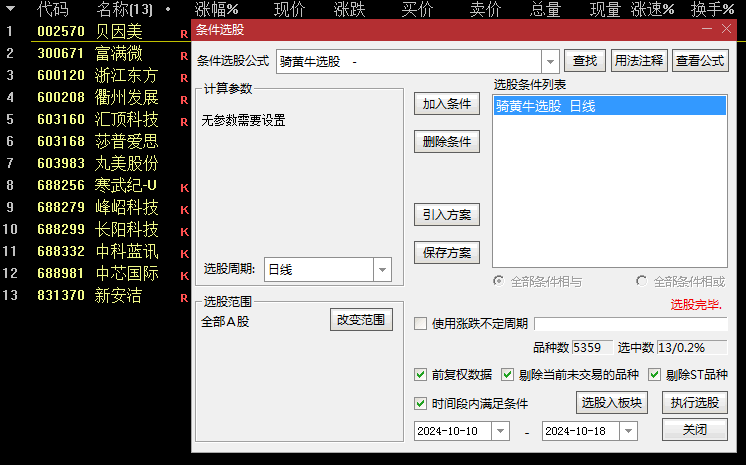Select stock row 688299 长阳科技
Screen dimensions: 746x465
coord(95,229)
